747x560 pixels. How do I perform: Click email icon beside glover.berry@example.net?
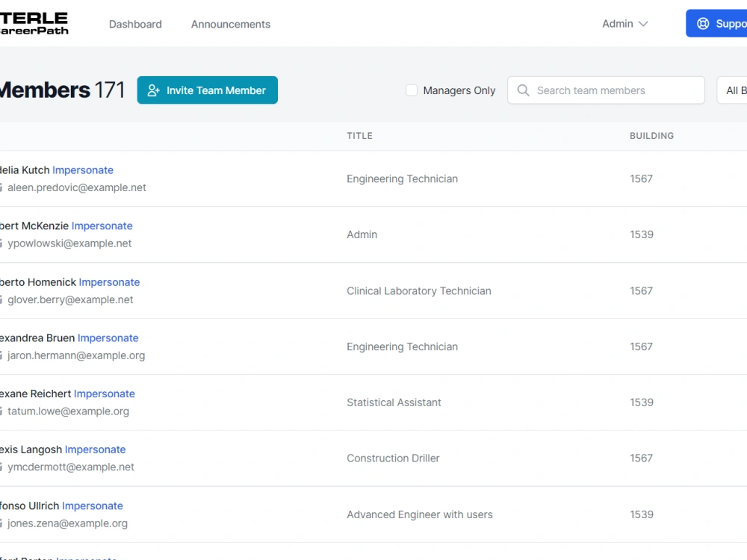tap(1, 300)
